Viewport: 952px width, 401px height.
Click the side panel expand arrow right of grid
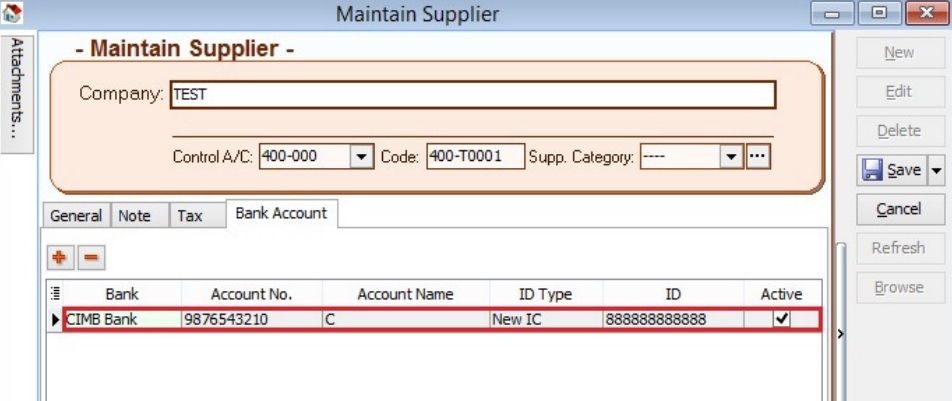click(x=840, y=332)
